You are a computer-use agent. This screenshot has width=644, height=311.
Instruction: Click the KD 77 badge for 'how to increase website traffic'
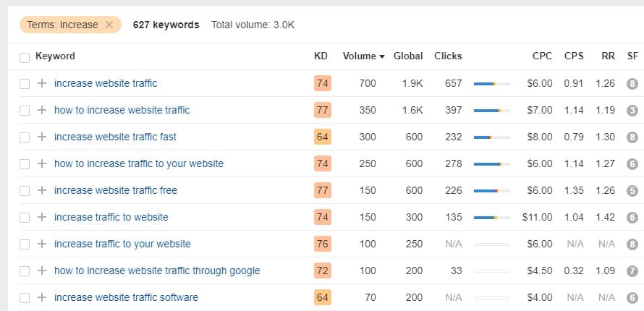(x=323, y=110)
